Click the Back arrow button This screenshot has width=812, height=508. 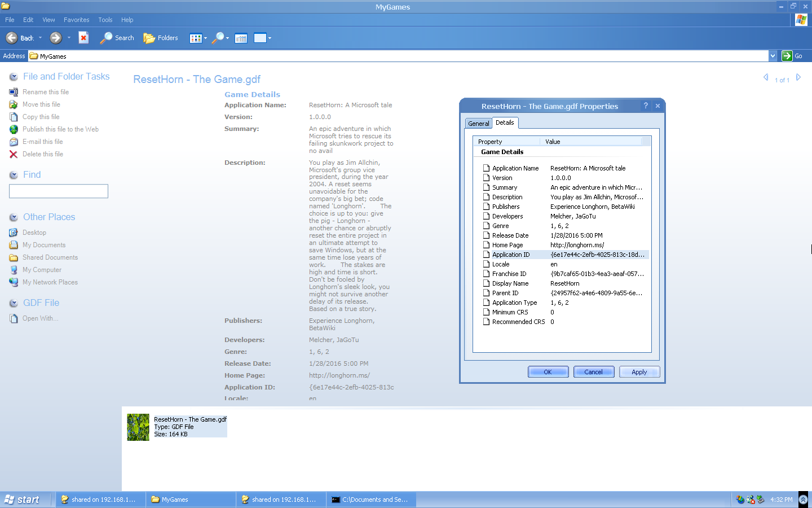(12, 38)
